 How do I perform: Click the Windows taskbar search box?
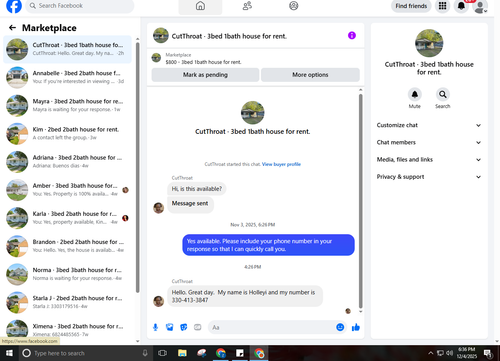[85, 353]
